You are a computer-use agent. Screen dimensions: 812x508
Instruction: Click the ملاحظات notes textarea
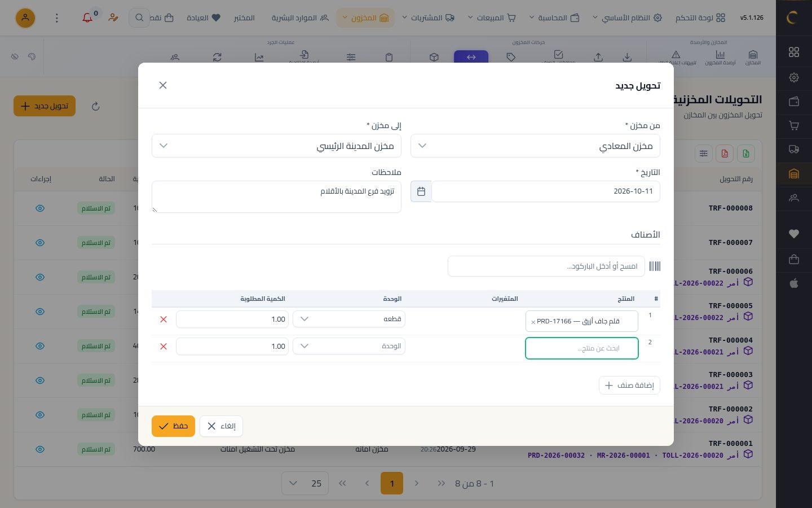[x=276, y=196]
